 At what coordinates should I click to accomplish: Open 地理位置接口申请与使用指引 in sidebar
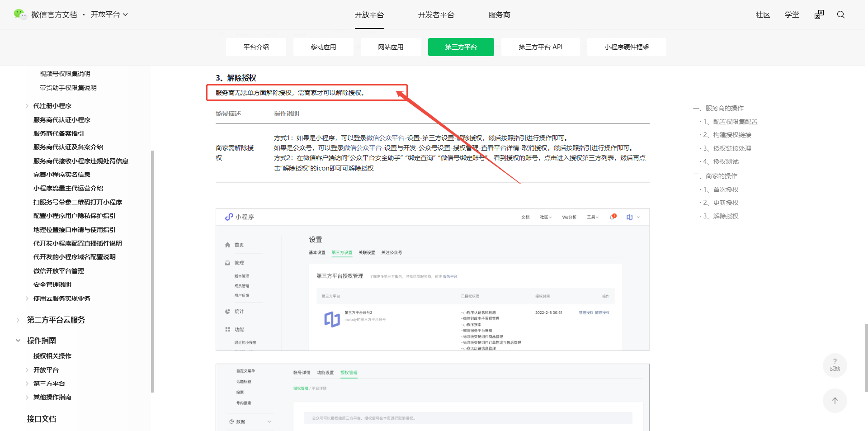(x=75, y=230)
